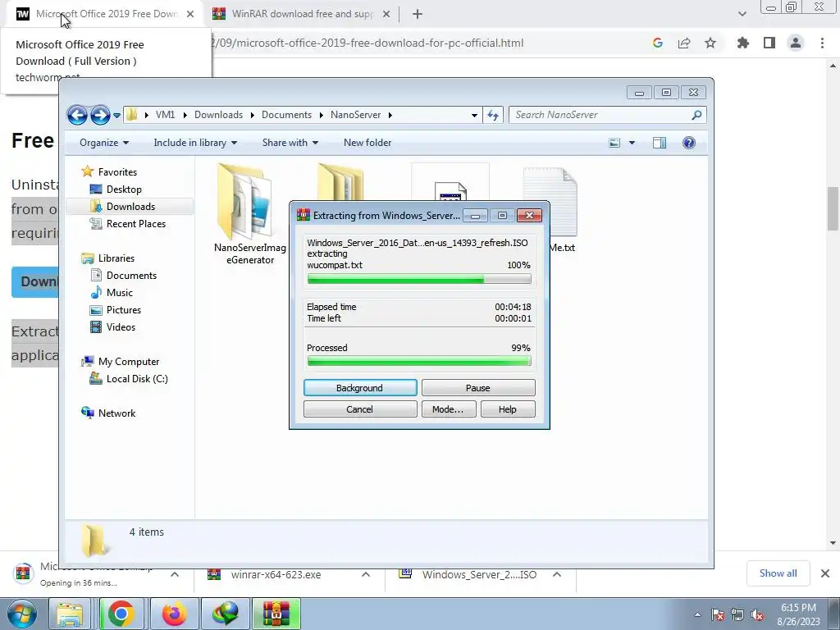Switch to Microsoft Office 2019 Chrome tab
Image resolution: width=840 pixels, height=630 pixels.
[105, 14]
